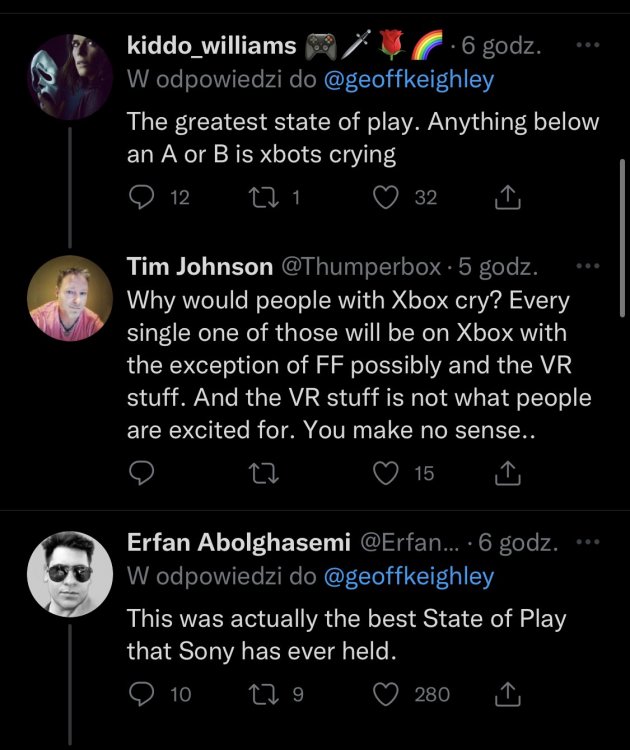Like Erfan's tweet with 280 likes
Viewport: 630px width, 750px height.
[x=386, y=693]
